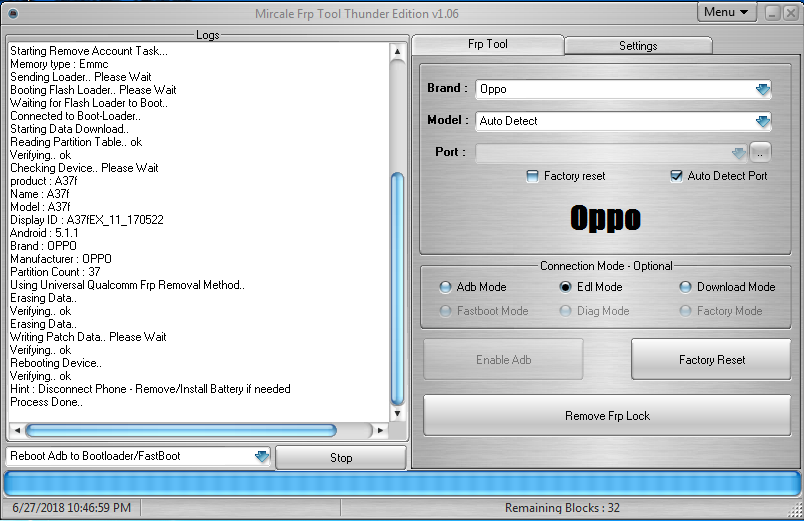Click the Port dropdown arrow
804x521 pixels.
click(738, 153)
